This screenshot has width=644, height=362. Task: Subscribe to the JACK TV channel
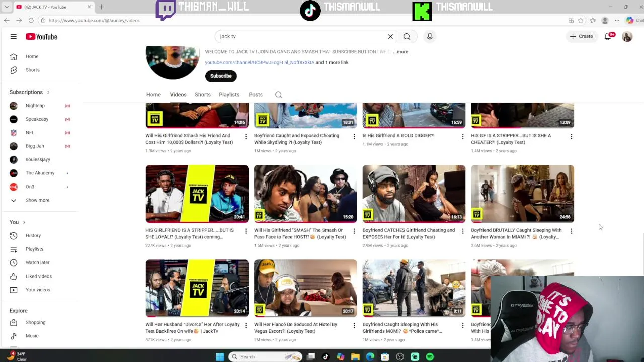(x=221, y=76)
